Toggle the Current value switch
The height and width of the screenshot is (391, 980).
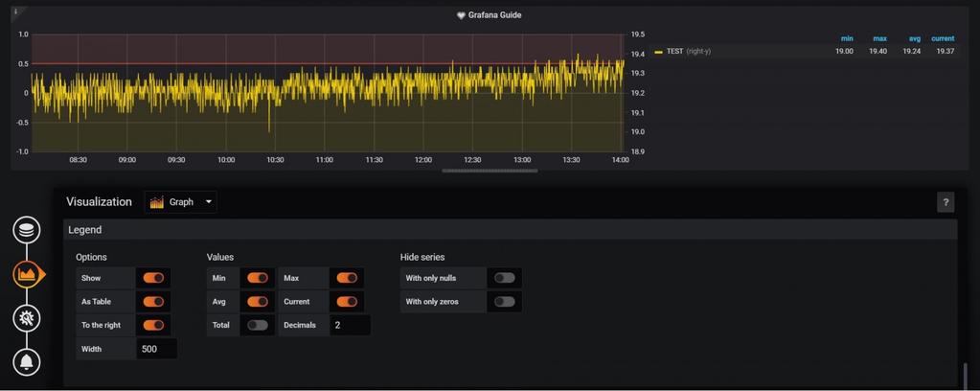click(x=347, y=302)
